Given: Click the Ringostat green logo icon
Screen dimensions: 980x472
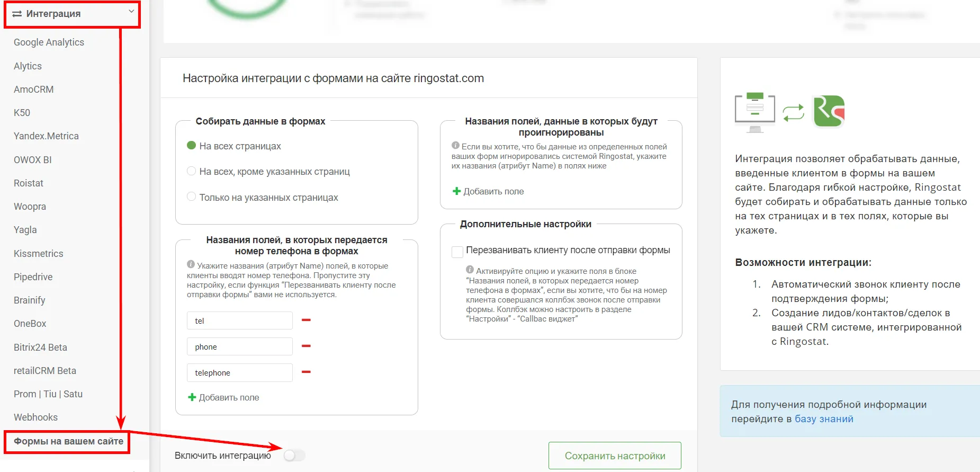Looking at the screenshot, I should pos(829,111).
